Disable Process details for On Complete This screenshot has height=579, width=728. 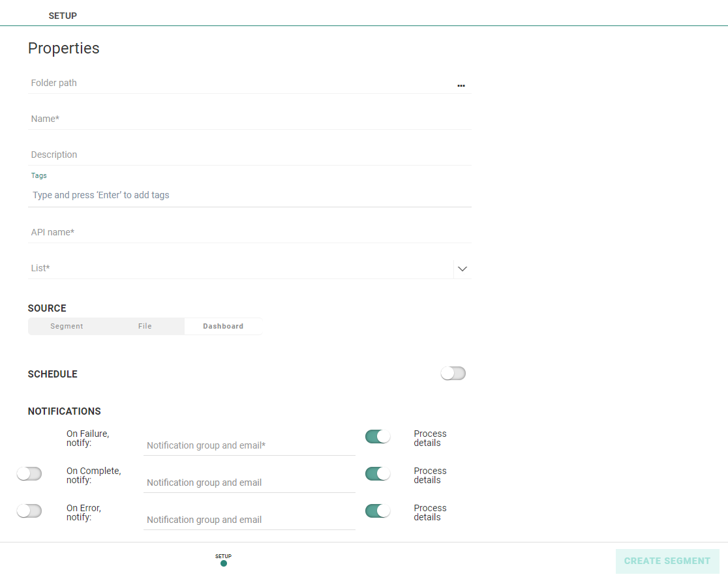pyautogui.click(x=378, y=474)
